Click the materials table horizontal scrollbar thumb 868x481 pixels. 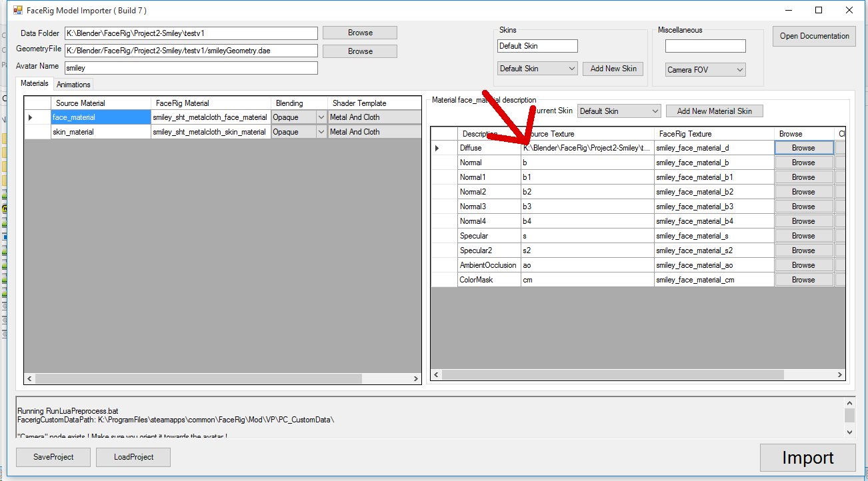(199, 378)
